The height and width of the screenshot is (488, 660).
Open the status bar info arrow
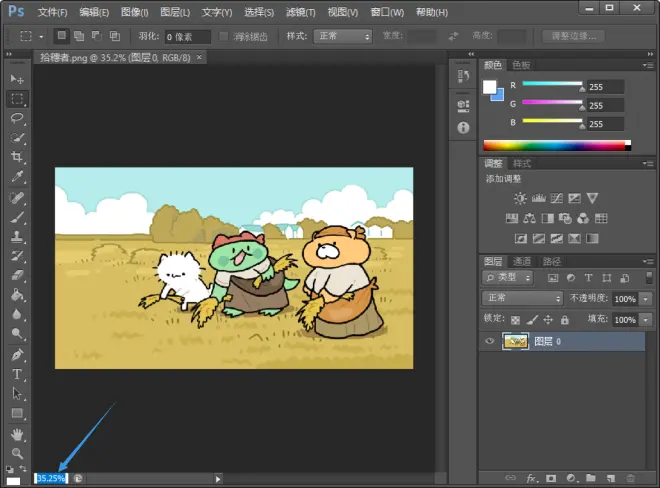pyautogui.click(x=218, y=479)
